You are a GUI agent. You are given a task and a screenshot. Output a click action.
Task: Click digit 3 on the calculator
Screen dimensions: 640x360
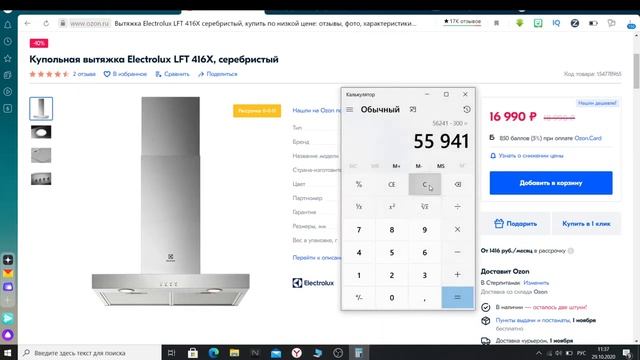424,275
